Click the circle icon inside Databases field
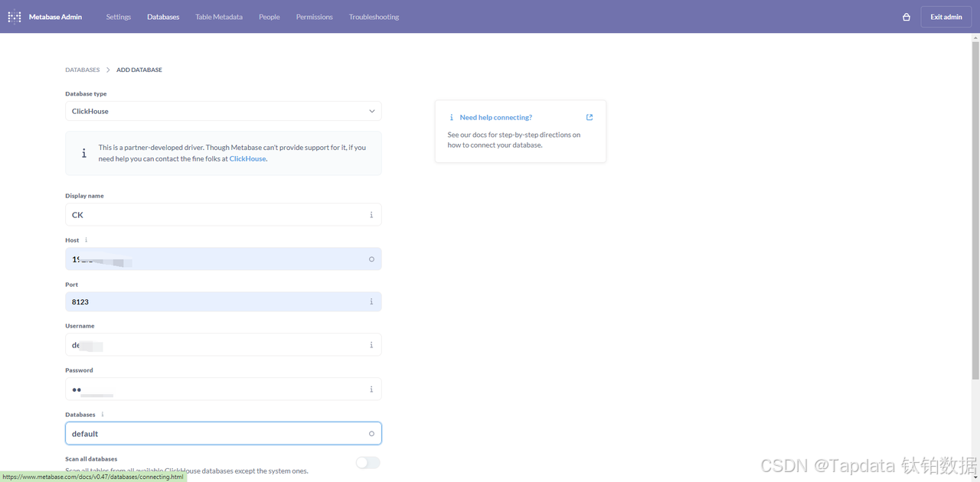Screen dimensions: 980x482 point(371,434)
